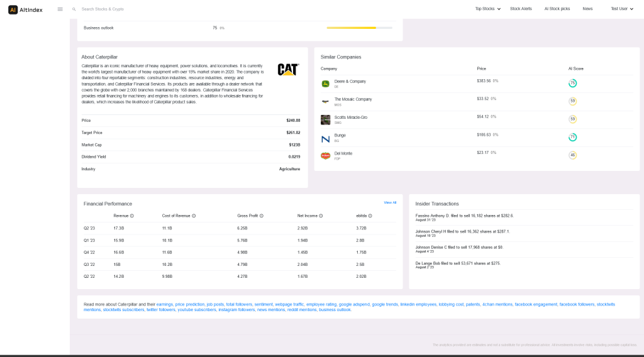The image size is (644, 357).
Task: Select Q1 '23 net income 1.94B
Action: pos(303,241)
